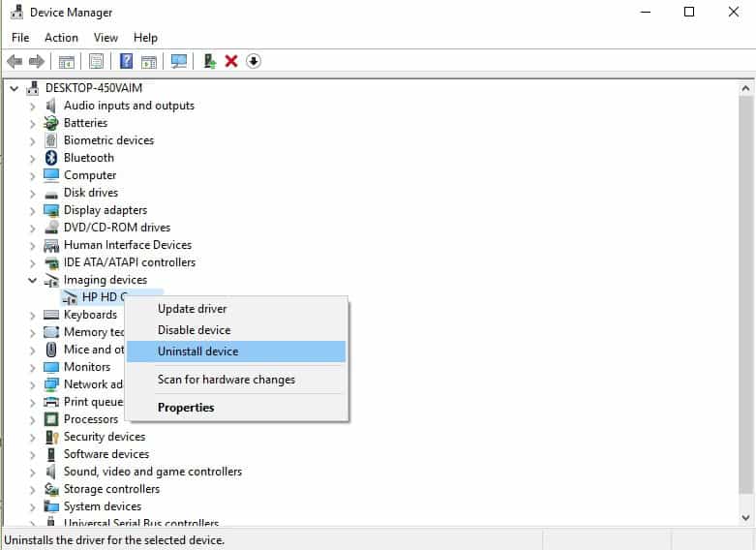756x550 pixels.
Task: Click the Device Manager title bar icon
Action: click(16, 12)
